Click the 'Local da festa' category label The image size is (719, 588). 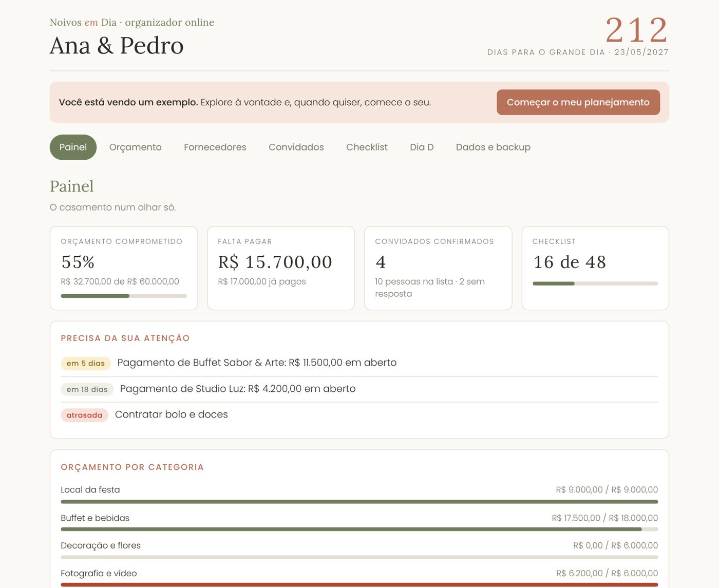click(90, 490)
